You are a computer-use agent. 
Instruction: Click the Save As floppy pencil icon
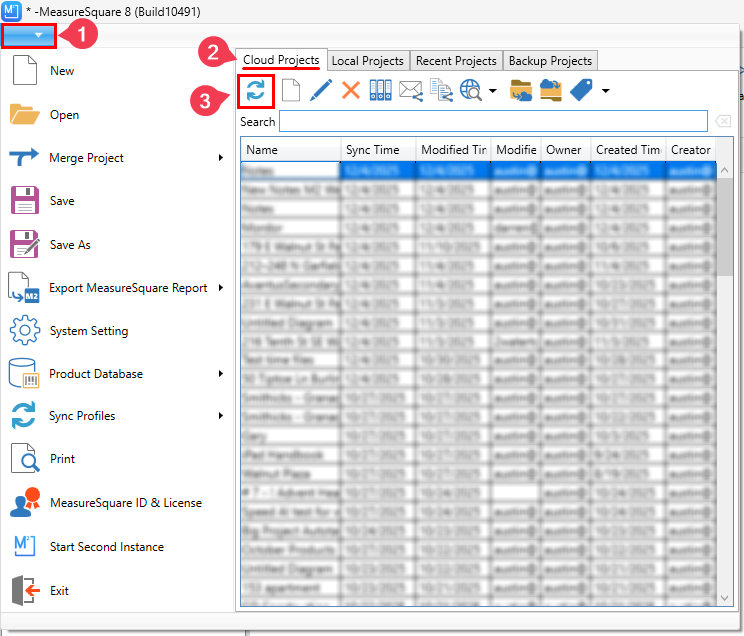click(x=25, y=244)
